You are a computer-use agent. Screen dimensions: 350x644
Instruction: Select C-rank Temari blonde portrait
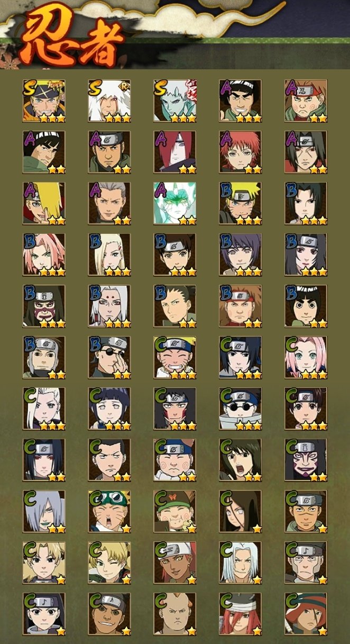pyautogui.click(x=44, y=563)
